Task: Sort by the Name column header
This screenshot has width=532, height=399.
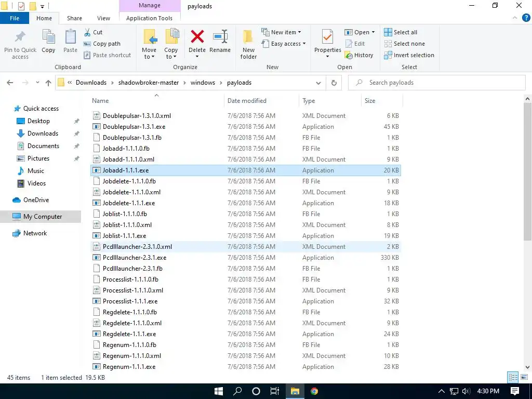Action: coord(100,101)
